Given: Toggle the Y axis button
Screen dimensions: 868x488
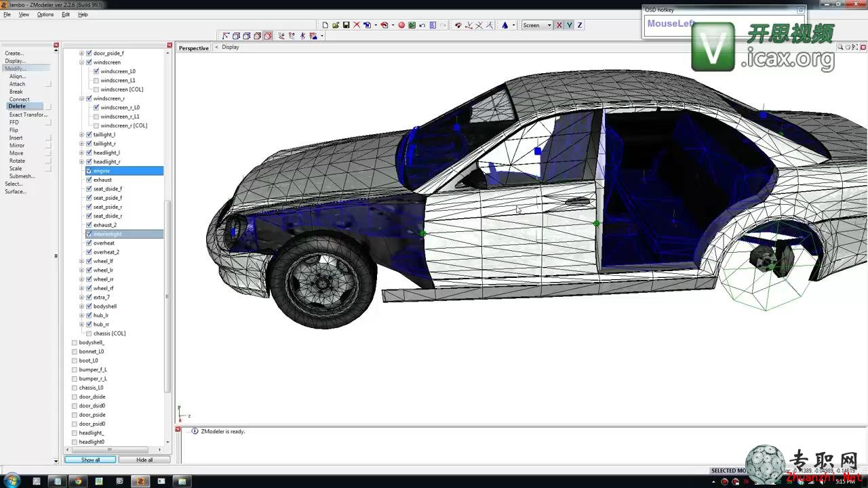Looking at the screenshot, I should 570,25.
